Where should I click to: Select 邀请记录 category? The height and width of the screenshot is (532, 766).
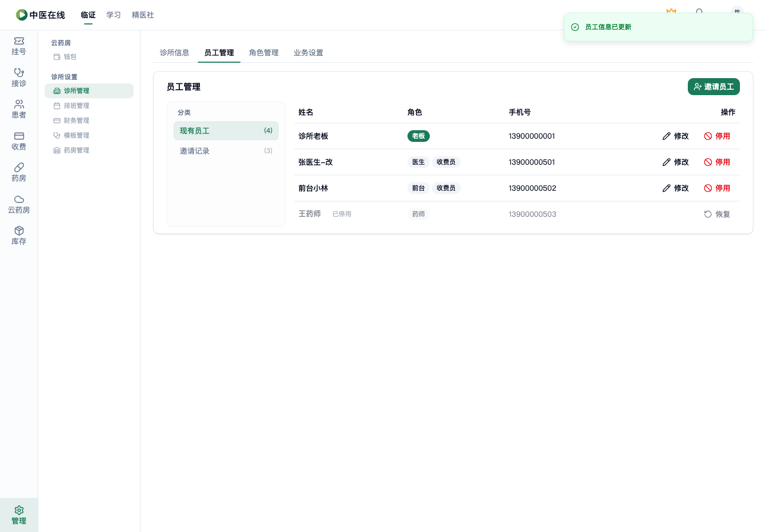[226, 151]
